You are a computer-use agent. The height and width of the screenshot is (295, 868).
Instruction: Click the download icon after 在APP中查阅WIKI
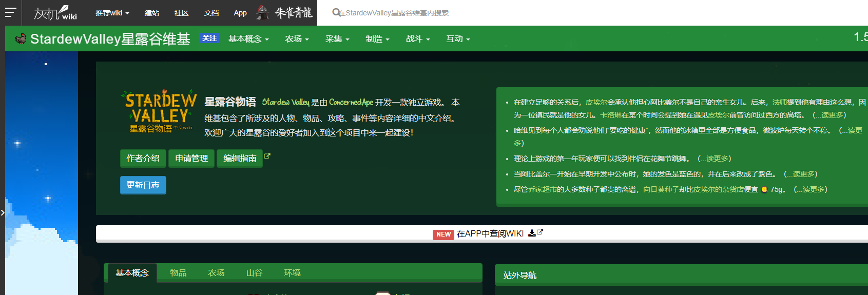click(x=532, y=233)
